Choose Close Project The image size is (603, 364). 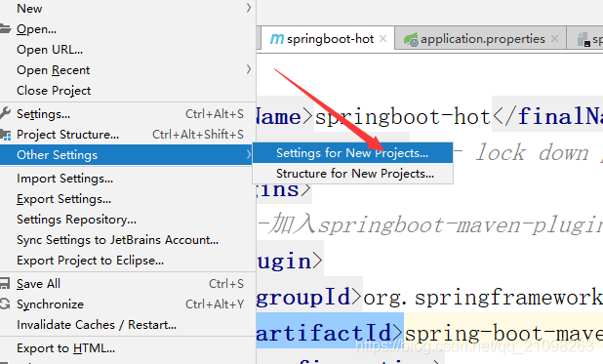coord(127,91)
